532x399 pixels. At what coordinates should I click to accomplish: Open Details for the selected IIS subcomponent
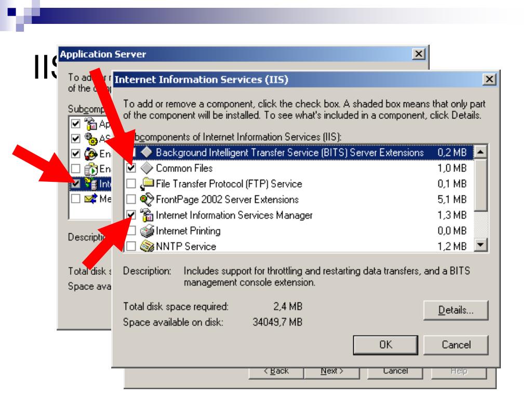pos(456,310)
